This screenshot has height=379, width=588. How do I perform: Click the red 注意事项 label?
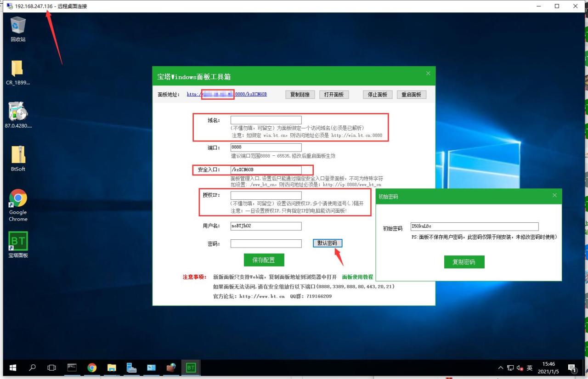(195, 277)
